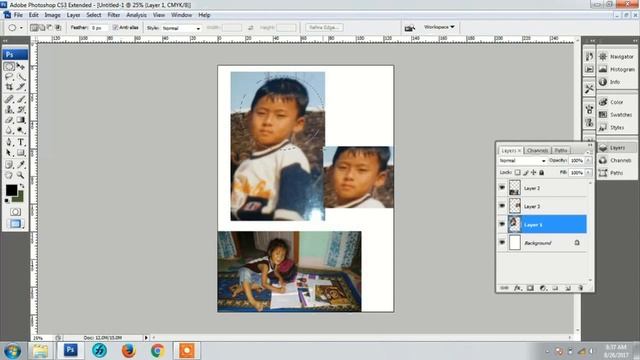Viewport: 640px width, 360px height.
Task: Select the Eraser tool
Action: click(9, 120)
